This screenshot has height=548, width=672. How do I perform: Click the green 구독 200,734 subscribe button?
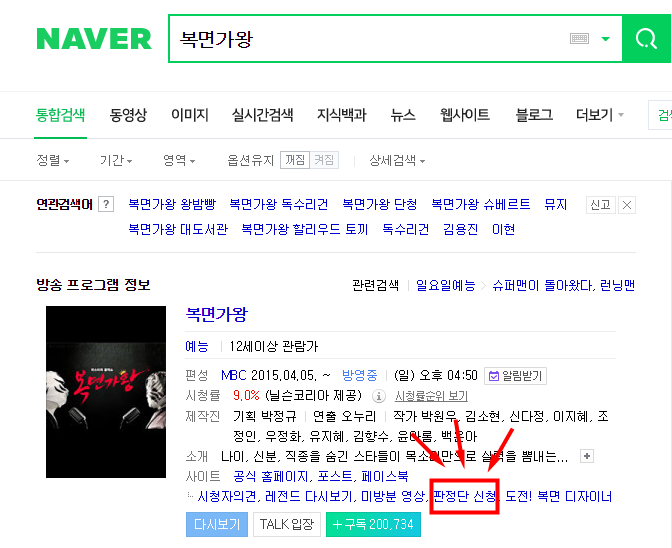tap(373, 524)
